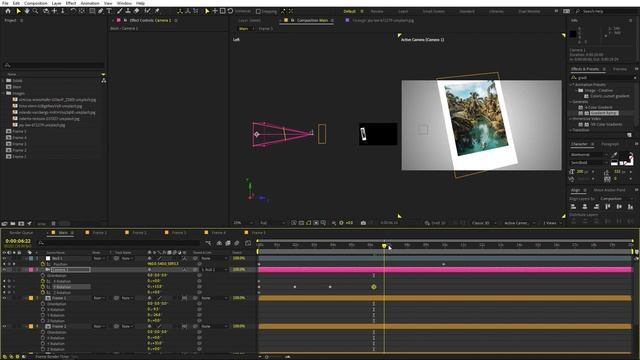Expand the Solids folder in Project

[x=3, y=81]
